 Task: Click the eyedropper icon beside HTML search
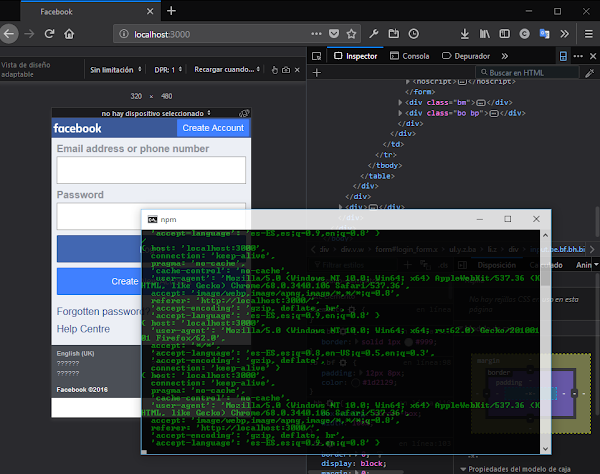pyautogui.click(x=590, y=73)
